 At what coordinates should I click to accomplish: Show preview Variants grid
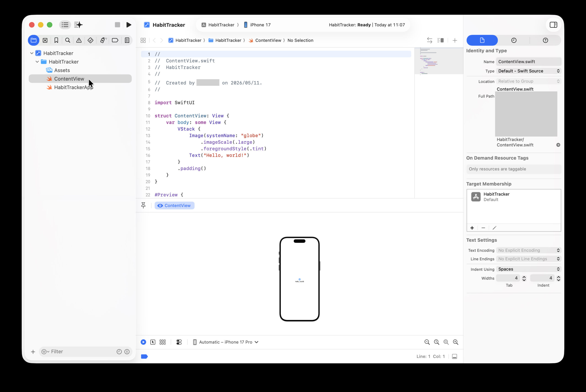point(163,342)
